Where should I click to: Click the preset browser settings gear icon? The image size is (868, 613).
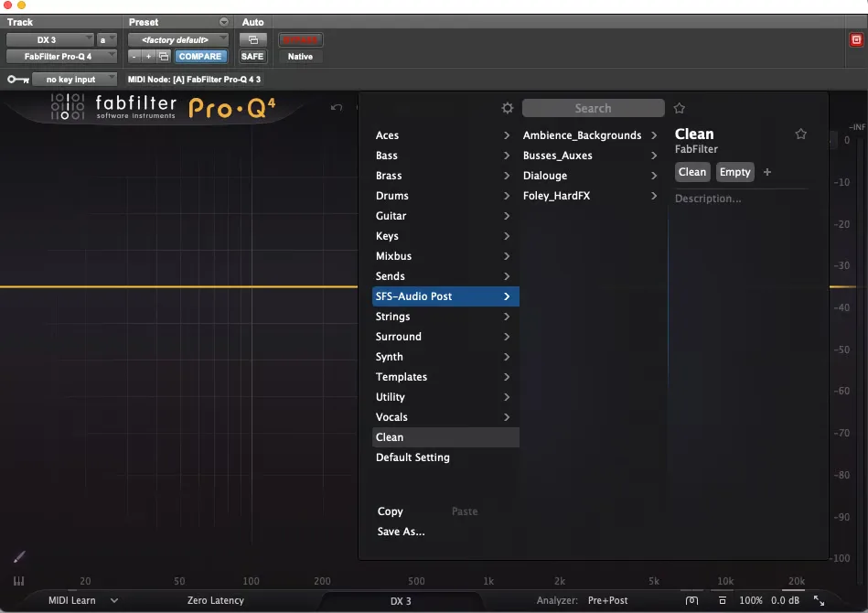pos(507,108)
